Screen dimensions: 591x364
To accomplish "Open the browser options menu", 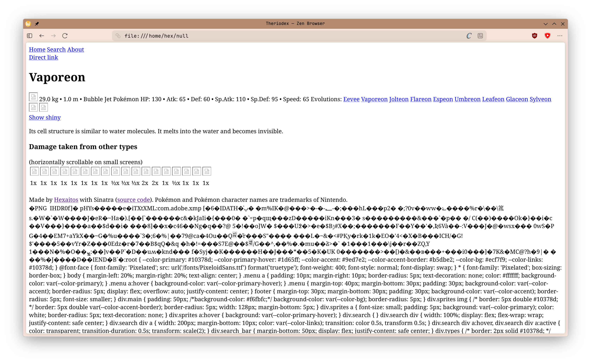I will coord(560,36).
